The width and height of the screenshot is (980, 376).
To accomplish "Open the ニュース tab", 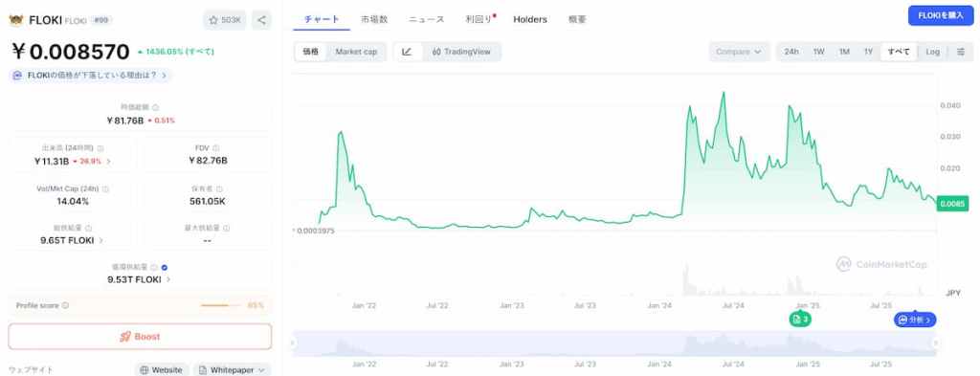I will point(426,19).
